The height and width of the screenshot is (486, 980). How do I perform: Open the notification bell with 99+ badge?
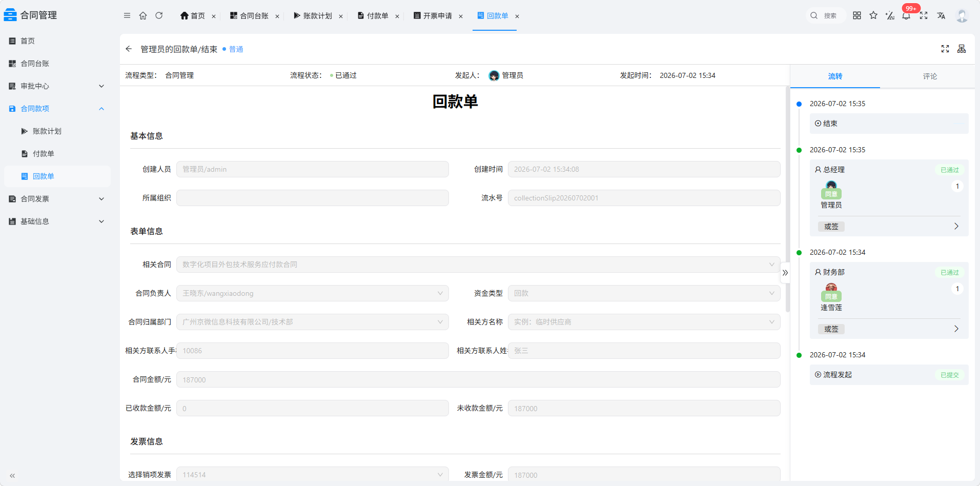(x=906, y=15)
